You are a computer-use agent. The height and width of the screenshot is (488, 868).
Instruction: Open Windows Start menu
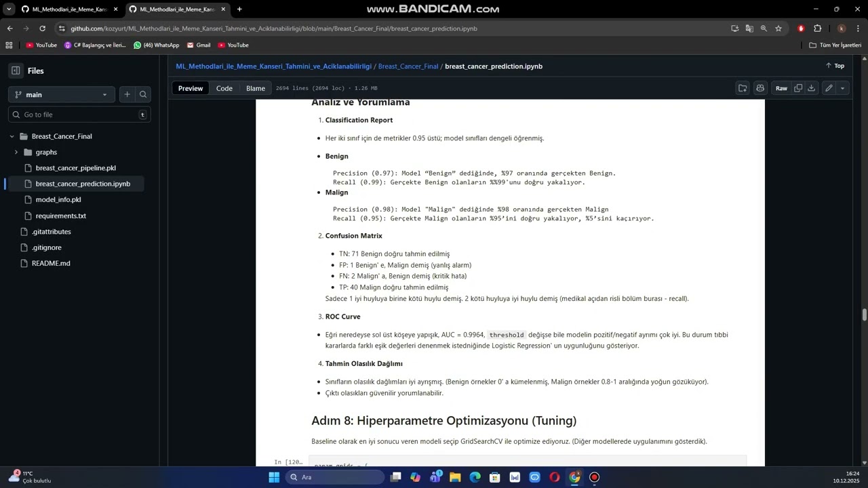click(274, 477)
